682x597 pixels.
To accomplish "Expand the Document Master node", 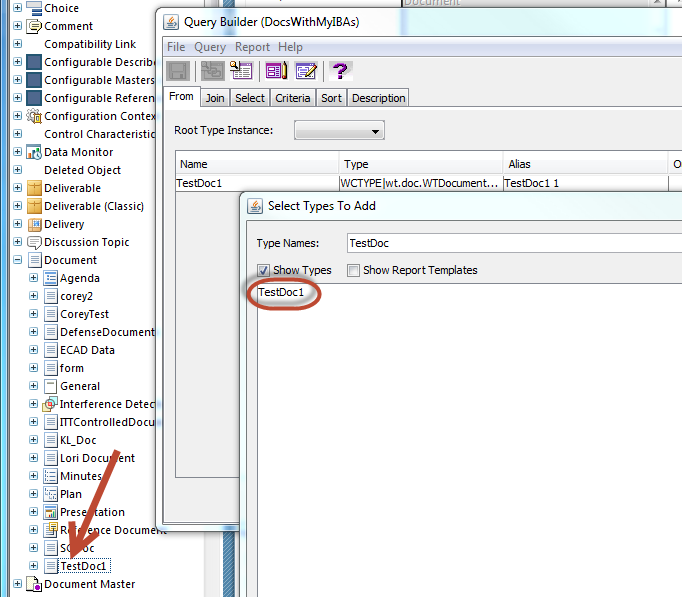I will (x=17, y=584).
